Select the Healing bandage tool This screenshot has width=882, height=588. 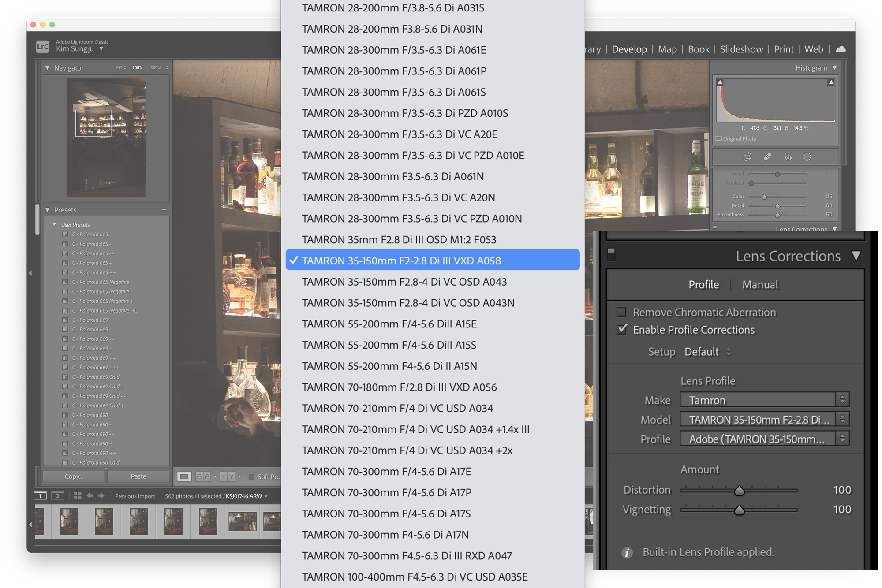coord(767,157)
